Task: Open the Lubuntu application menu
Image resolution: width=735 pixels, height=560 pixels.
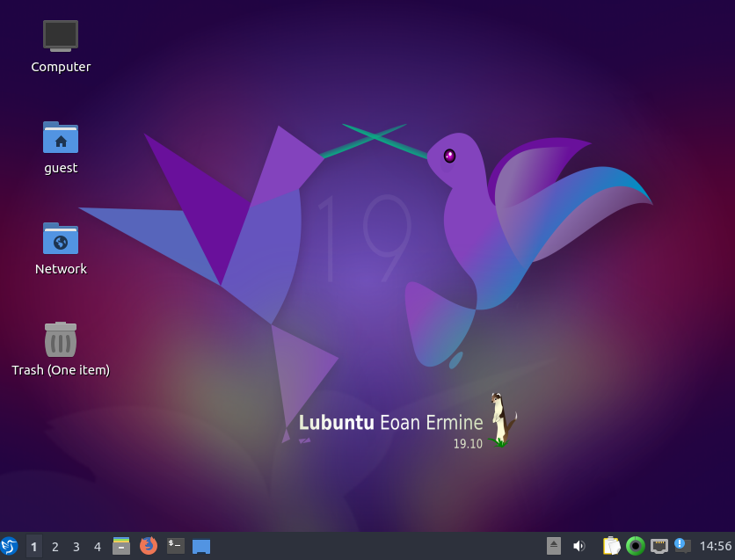Action: tap(10, 546)
